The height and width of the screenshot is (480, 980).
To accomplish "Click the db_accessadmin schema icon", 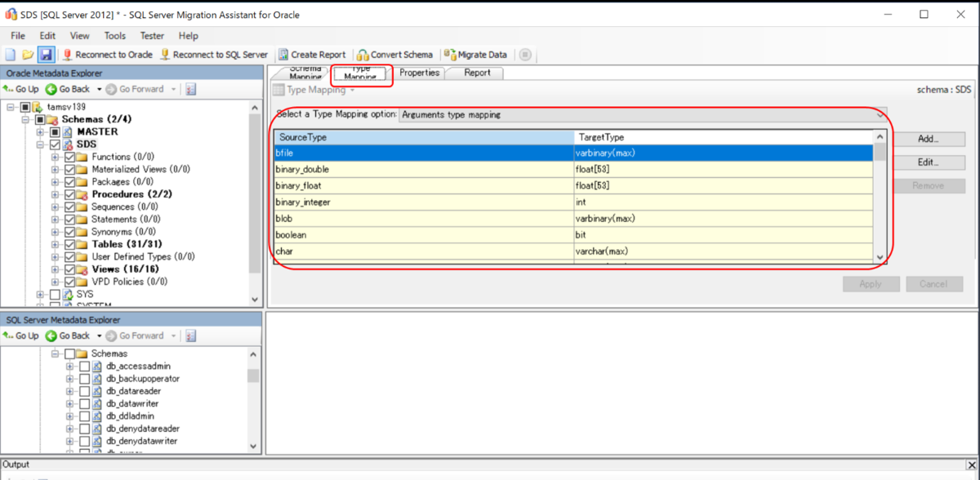I will pyautogui.click(x=97, y=367).
